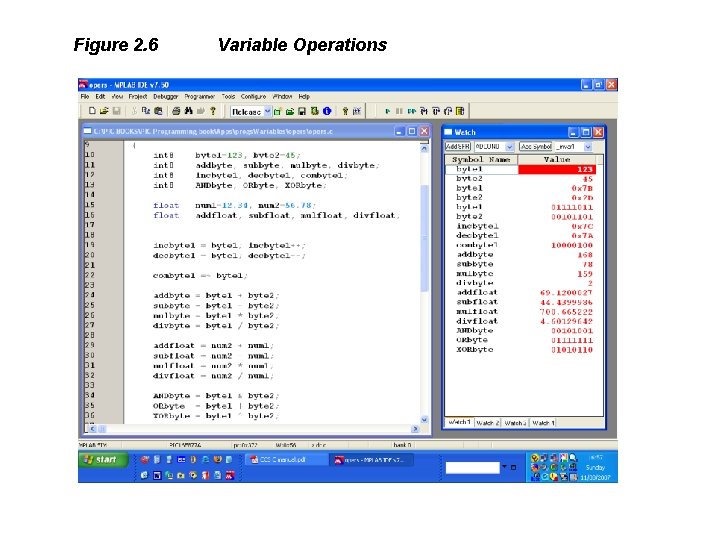This screenshot has width=720, height=540.
Task: Click the opers - MPLAB IDE taskbar button
Action: click(371, 460)
